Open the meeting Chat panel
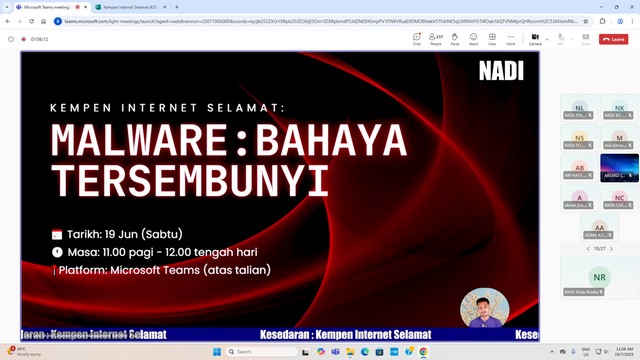The height and width of the screenshot is (360, 640). click(416, 39)
